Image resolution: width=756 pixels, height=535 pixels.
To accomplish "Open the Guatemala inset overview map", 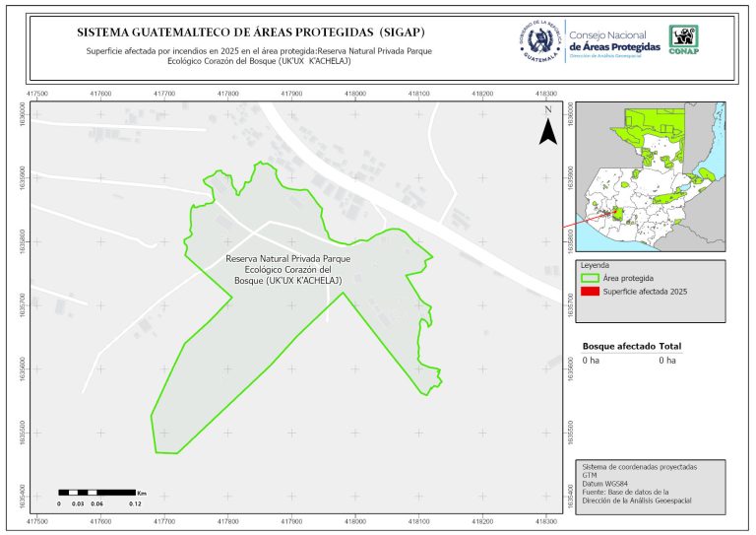I will click(650, 177).
